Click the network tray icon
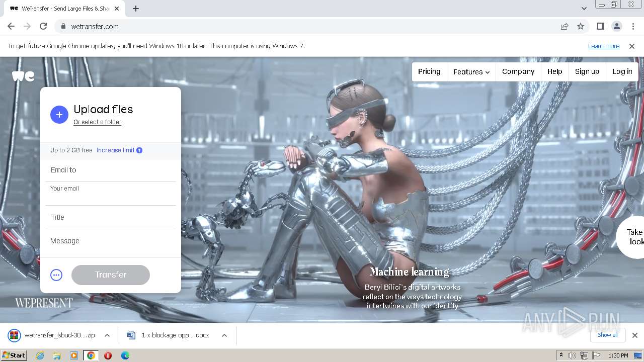644x362 pixels. click(x=584, y=355)
